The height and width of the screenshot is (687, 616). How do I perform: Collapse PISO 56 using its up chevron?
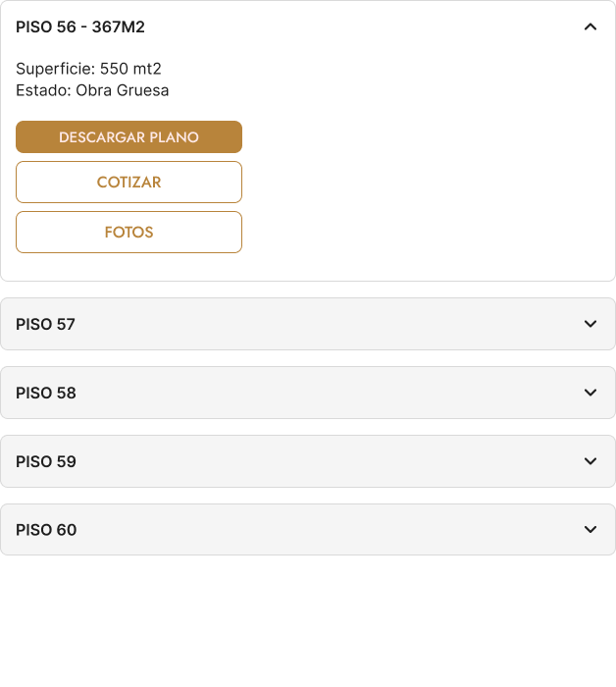click(x=590, y=27)
